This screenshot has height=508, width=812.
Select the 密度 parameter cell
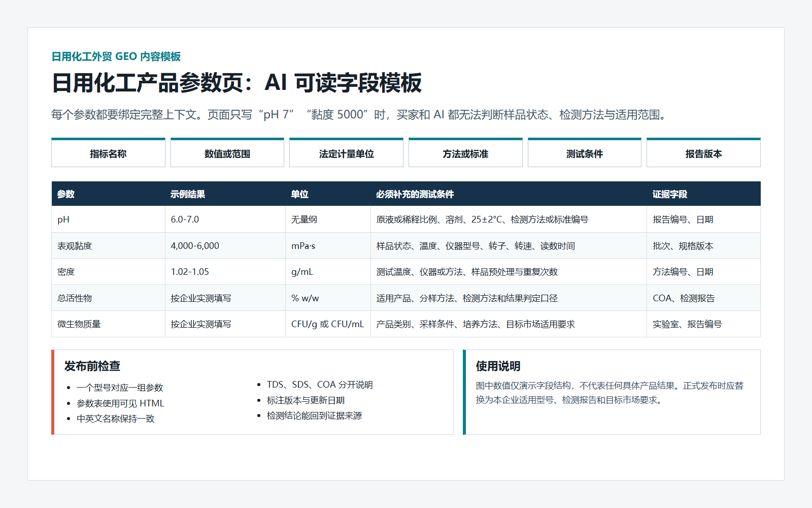tap(108, 272)
